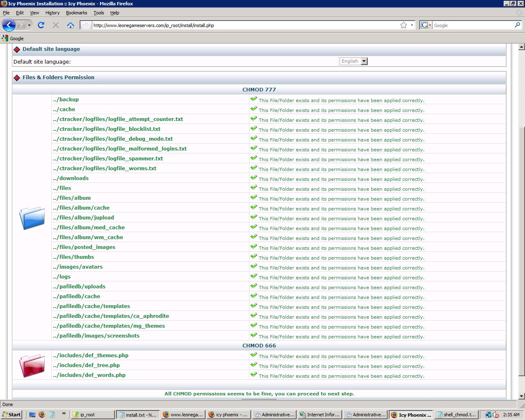This screenshot has width=525, height=420.
Task: Click the Google bookmark in the bookmarks toolbar
Action: point(13,39)
